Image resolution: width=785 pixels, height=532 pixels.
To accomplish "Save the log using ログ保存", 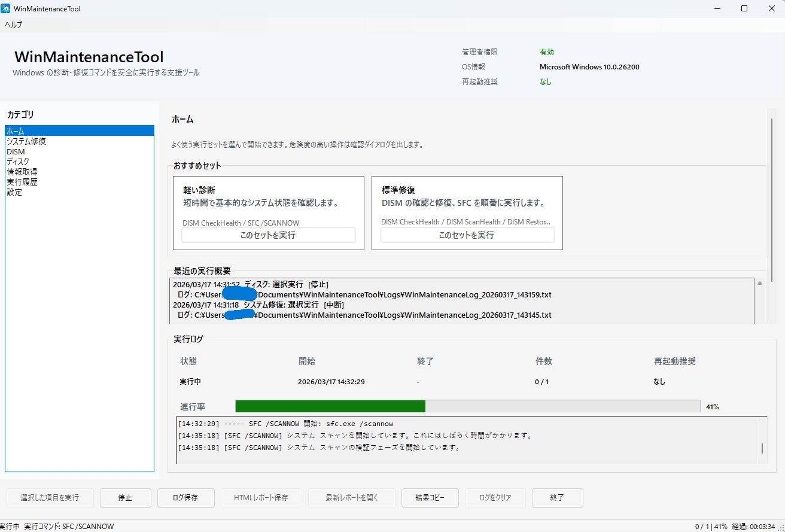I will pos(185,497).
